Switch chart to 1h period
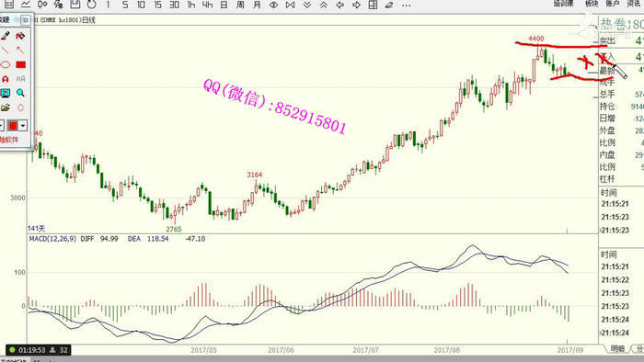The width and height of the screenshot is (644, 362). tap(191, 5)
